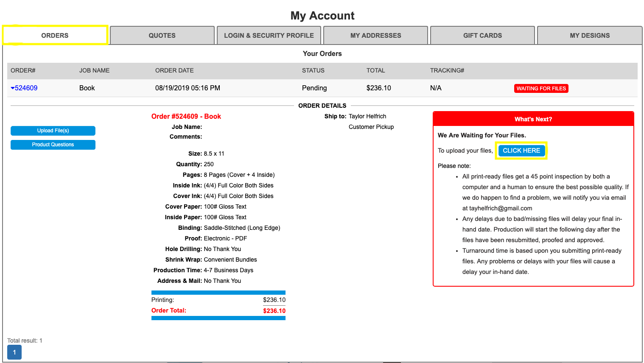
Task: Select the Gift Cards tab
Action: pos(482,36)
